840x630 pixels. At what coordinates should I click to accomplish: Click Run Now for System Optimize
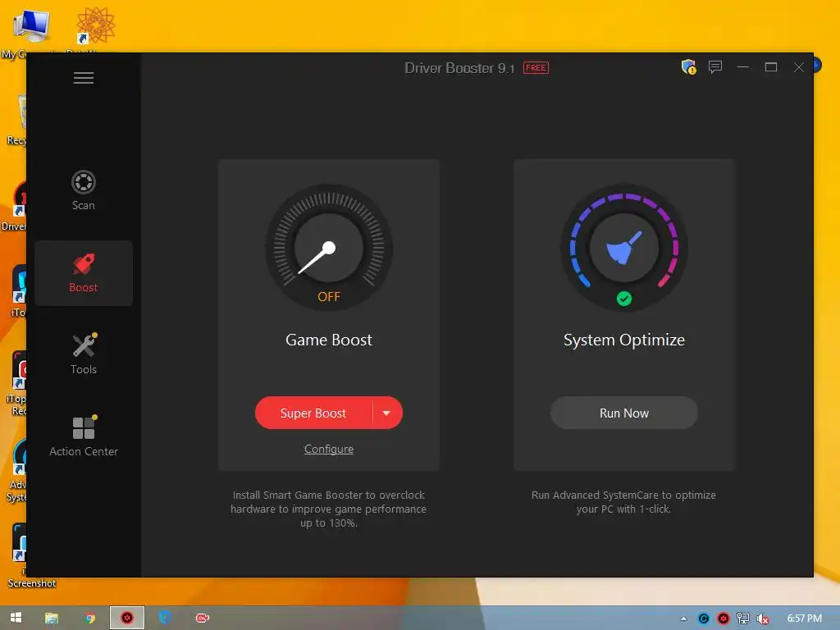(x=624, y=413)
